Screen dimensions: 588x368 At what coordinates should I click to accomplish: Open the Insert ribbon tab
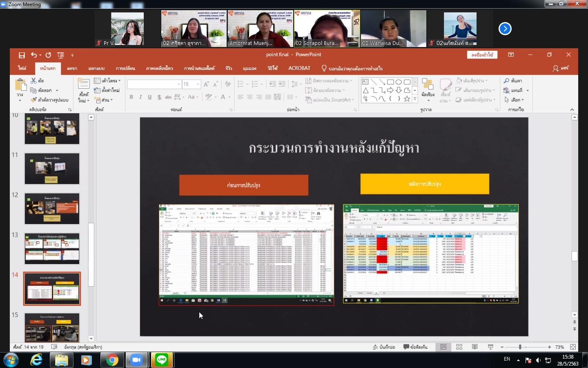(x=72, y=68)
